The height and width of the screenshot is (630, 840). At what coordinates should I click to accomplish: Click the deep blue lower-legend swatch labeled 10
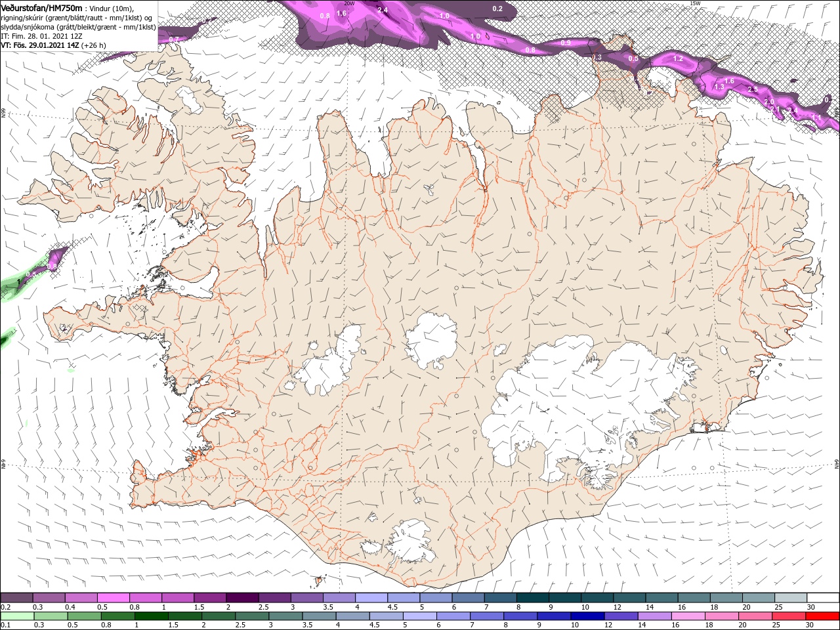click(587, 616)
